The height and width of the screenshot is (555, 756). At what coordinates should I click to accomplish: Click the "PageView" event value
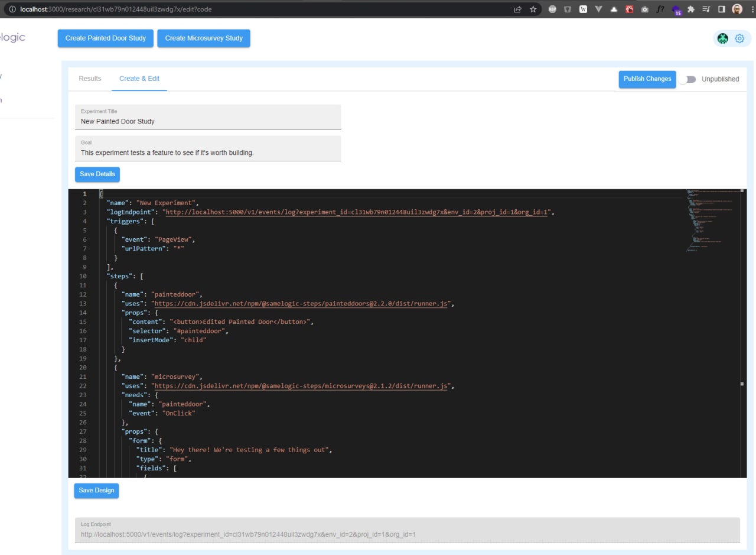174,239
